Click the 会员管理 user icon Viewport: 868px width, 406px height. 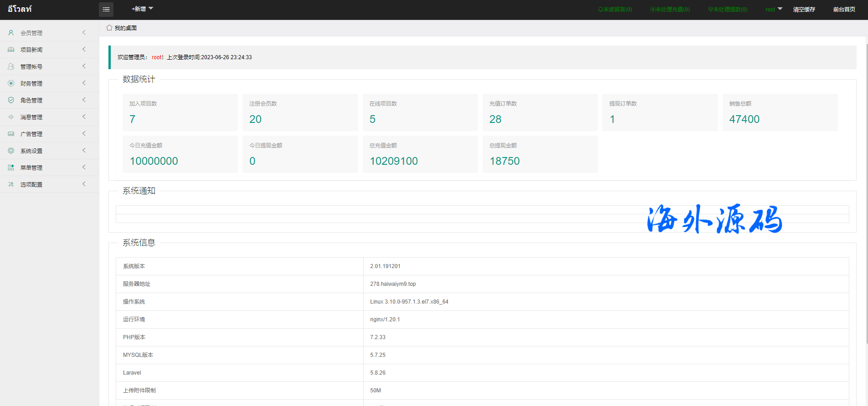coord(11,33)
